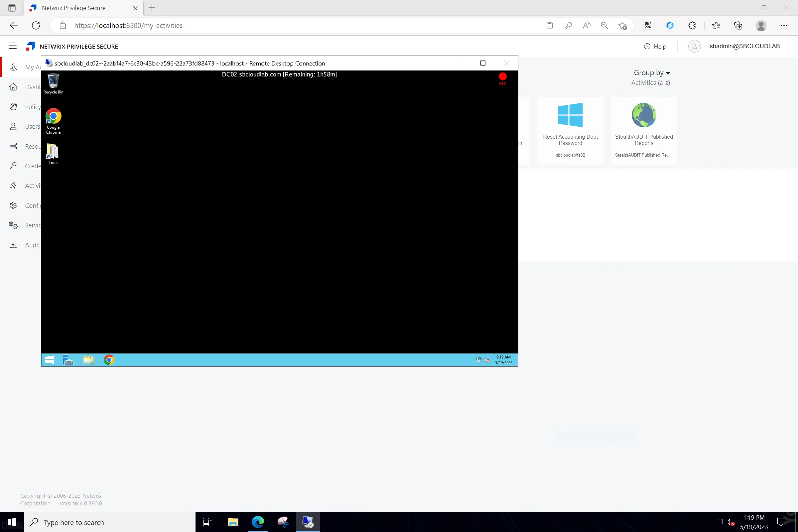Open the Service Nodes gears icon
Viewport: 798px width, 532px height.
pos(13,225)
